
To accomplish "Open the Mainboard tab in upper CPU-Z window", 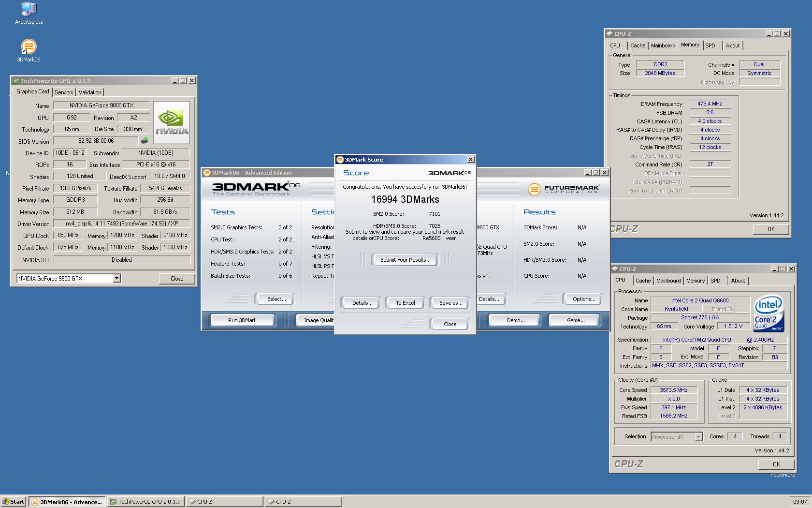I will point(663,45).
